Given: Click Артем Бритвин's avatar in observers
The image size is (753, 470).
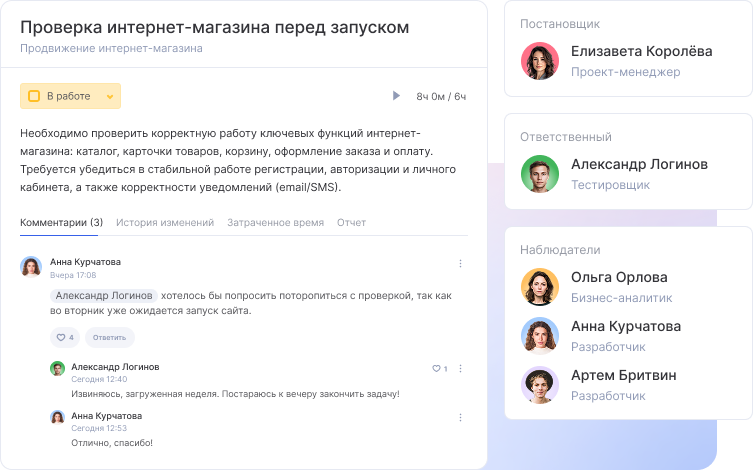Looking at the screenshot, I should (540, 385).
